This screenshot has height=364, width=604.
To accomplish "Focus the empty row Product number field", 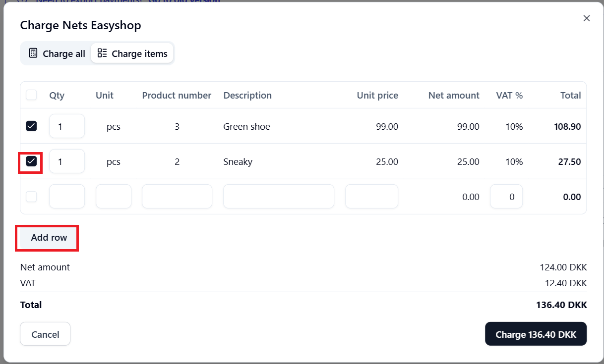I will 177,197.
